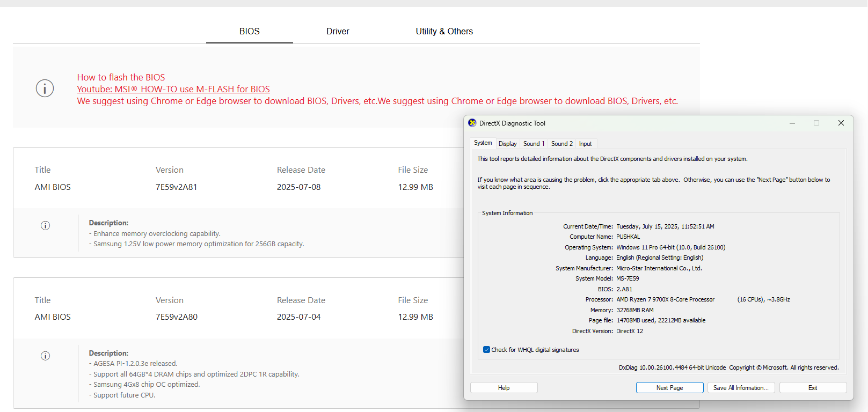Open the Utility & Others tab
868x412 pixels.
tap(444, 32)
